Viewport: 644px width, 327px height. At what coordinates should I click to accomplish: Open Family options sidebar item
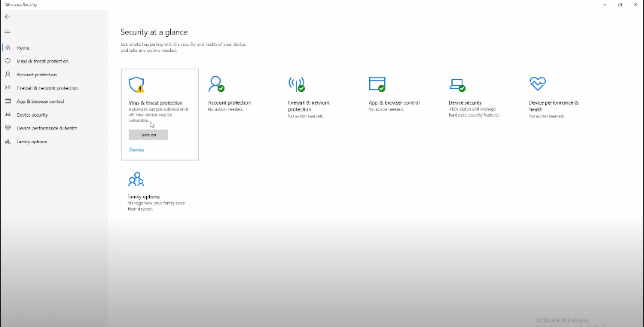pyautogui.click(x=32, y=142)
